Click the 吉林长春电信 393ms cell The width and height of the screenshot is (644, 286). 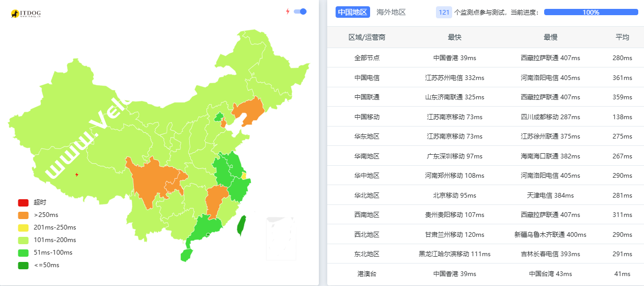[550, 254]
